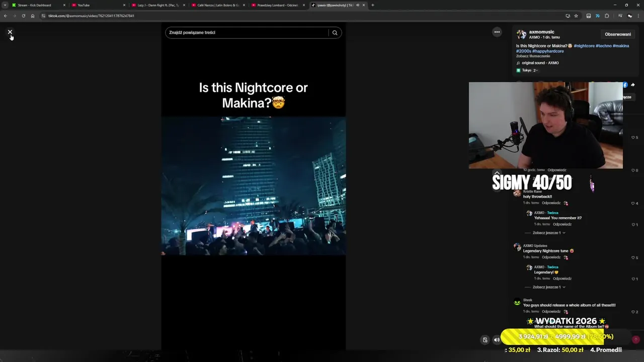Open 'original sound - AXMO' music link
This screenshot has width=644, height=362.
(x=540, y=63)
